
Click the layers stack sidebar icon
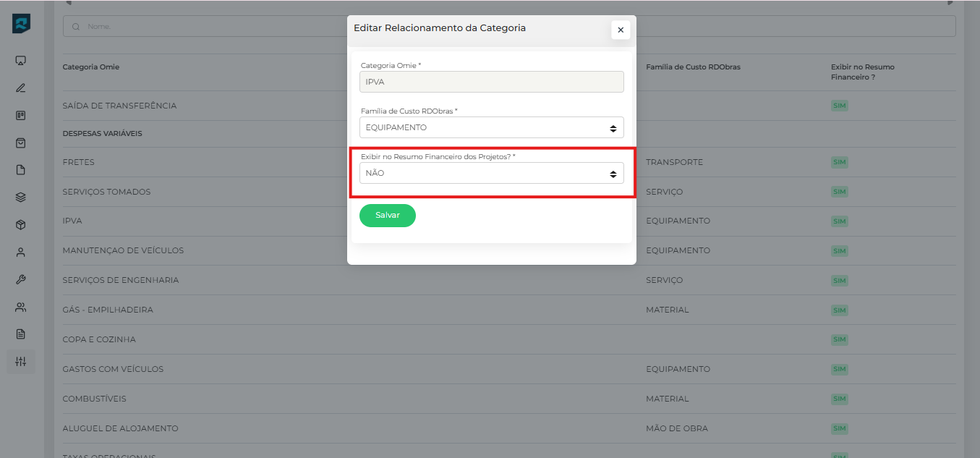[21, 197]
